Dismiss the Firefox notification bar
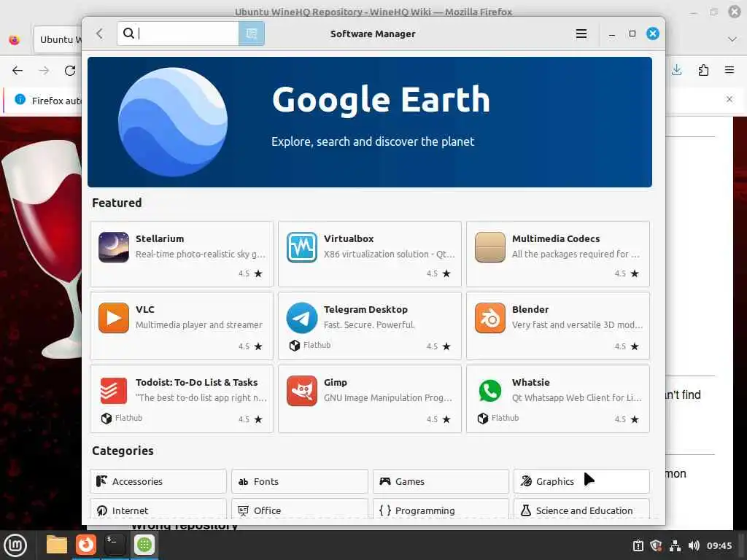The height and width of the screenshot is (560, 747). [x=729, y=99]
